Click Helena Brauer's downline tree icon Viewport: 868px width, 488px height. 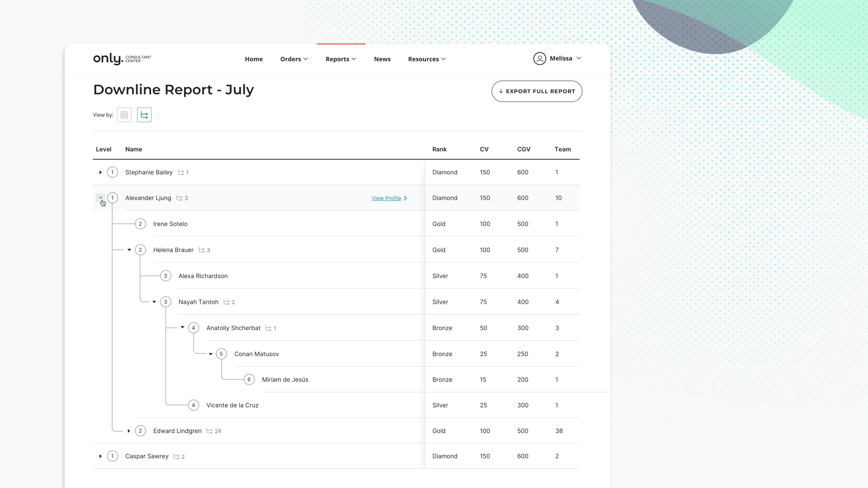tap(201, 250)
